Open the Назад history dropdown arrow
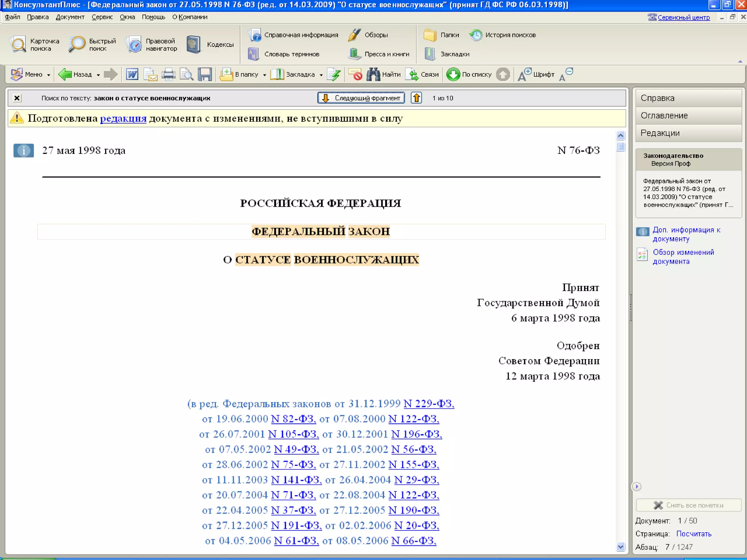This screenshot has width=747, height=560. [98, 75]
